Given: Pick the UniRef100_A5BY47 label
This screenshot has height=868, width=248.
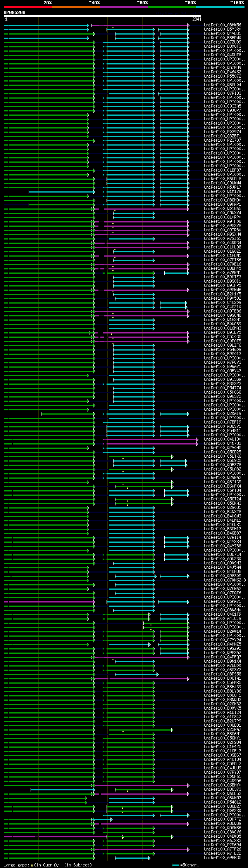Looking at the screenshot, I should tap(222, 371).
